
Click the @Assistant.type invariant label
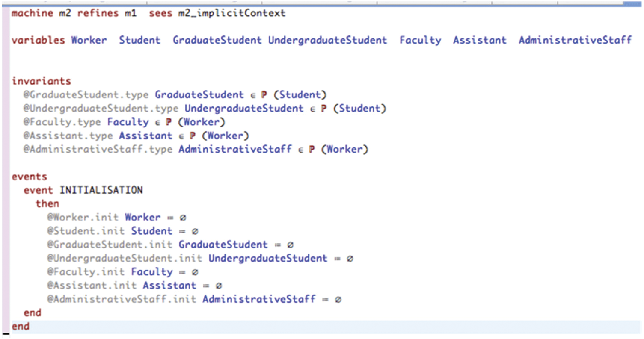click(x=68, y=136)
